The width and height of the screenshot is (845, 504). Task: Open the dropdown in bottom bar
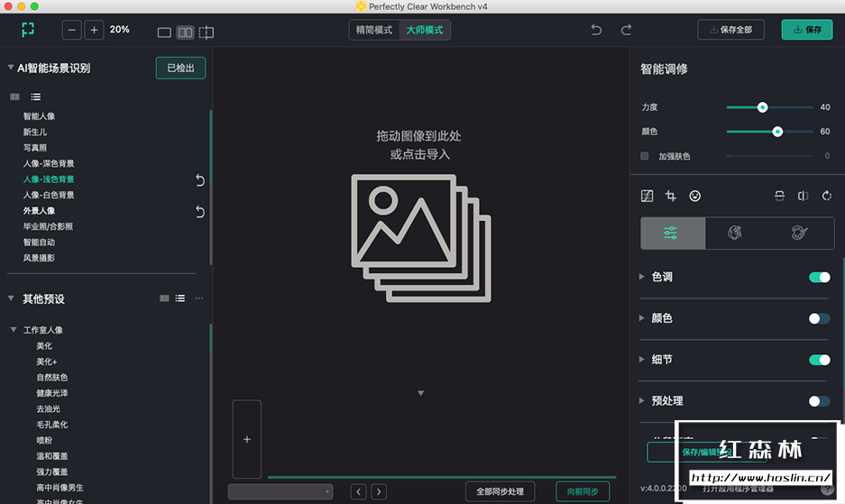(x=280, y=491)
